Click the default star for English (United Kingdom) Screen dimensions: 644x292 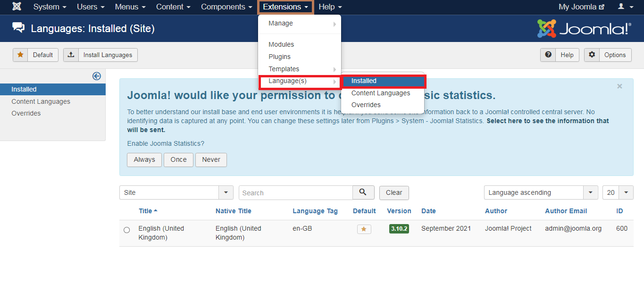(364, 229)
